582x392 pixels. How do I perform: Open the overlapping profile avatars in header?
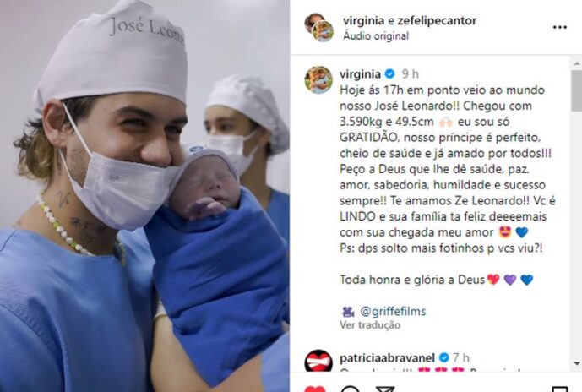318,27
